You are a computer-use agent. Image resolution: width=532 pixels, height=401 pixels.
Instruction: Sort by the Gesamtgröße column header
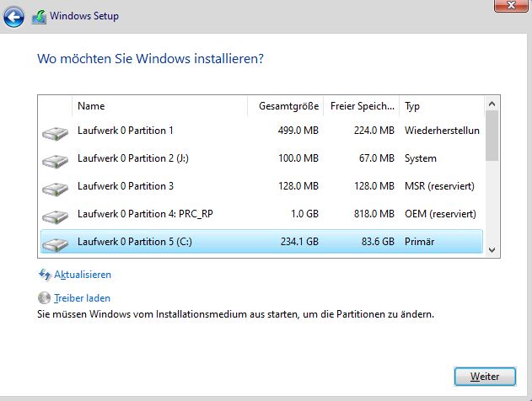pyautogui.click(x=285, y=106)
